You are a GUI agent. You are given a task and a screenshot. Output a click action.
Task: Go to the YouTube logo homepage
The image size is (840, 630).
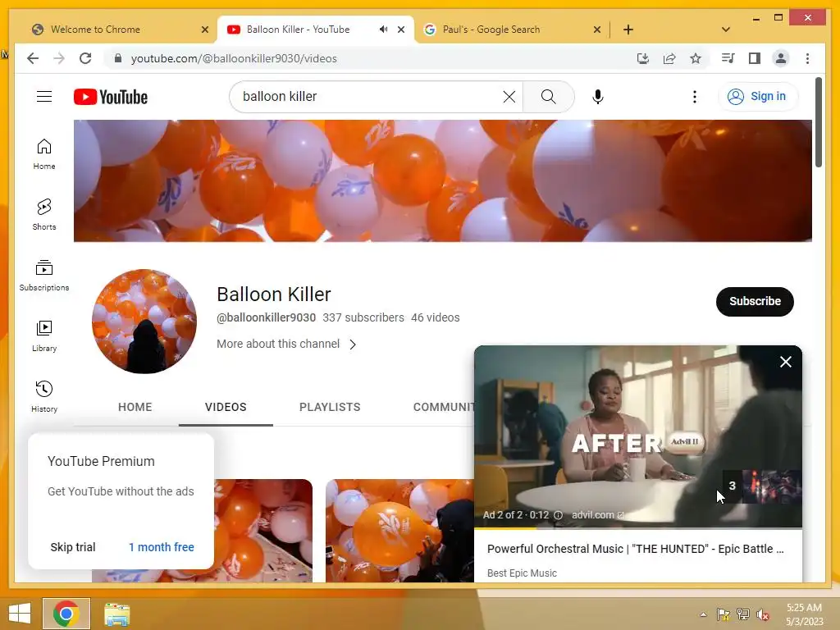coord(111,97)
